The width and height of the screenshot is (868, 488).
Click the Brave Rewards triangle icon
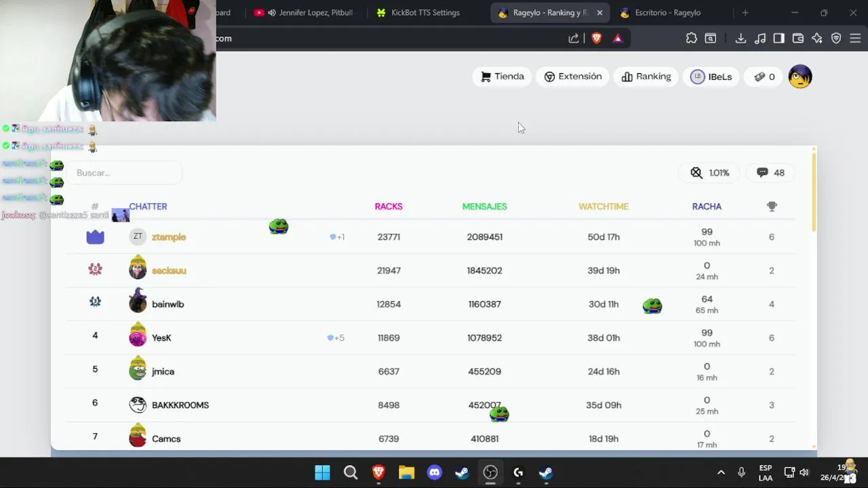coord(618,39)
